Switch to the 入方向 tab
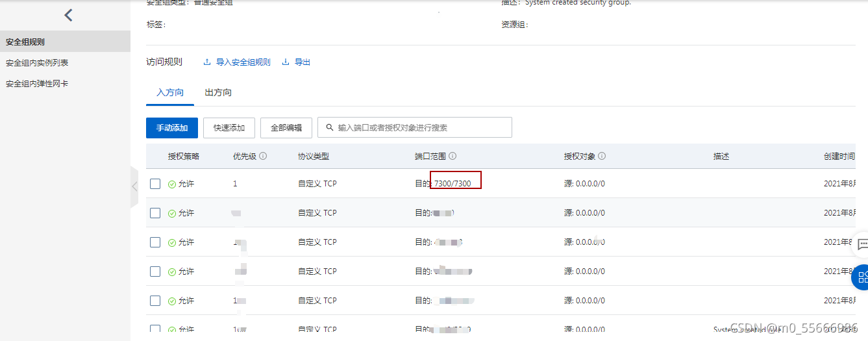 (x=170, y=93)
